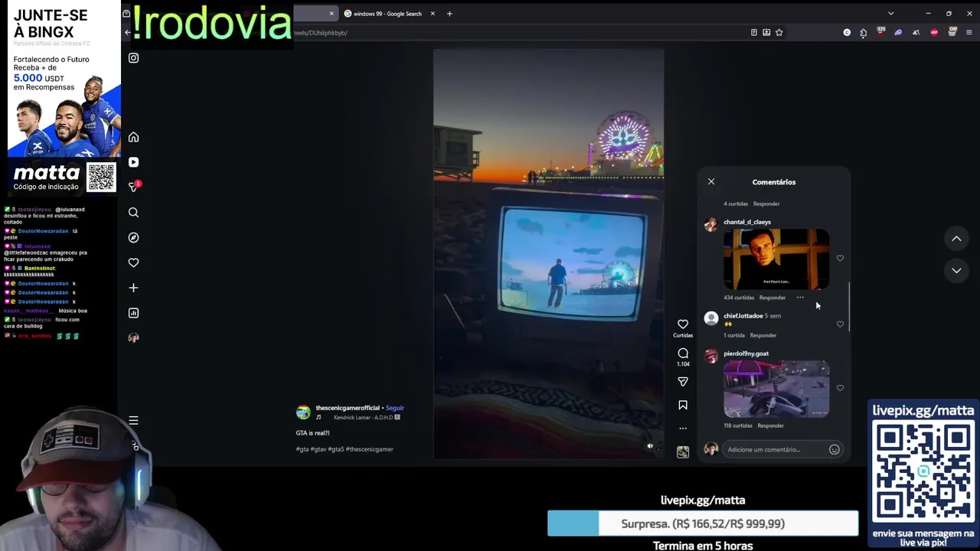Reply to the comment with 4 curtidas
Image resolution: width=980 pixels, height=551 pixels.
coord(766,204)
